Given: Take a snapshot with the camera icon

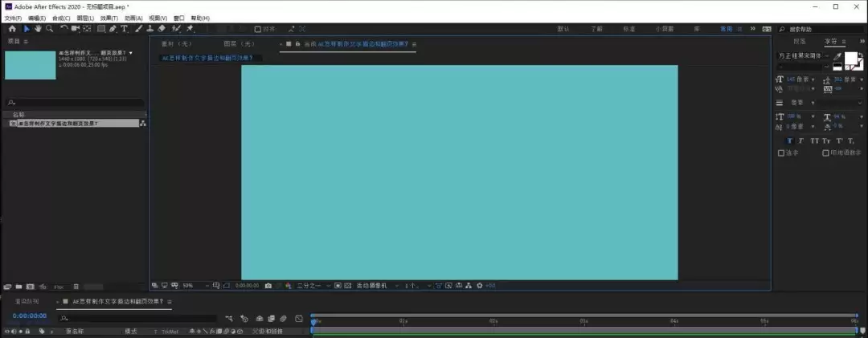Looking at the screenshot, I should pos(268,286).
